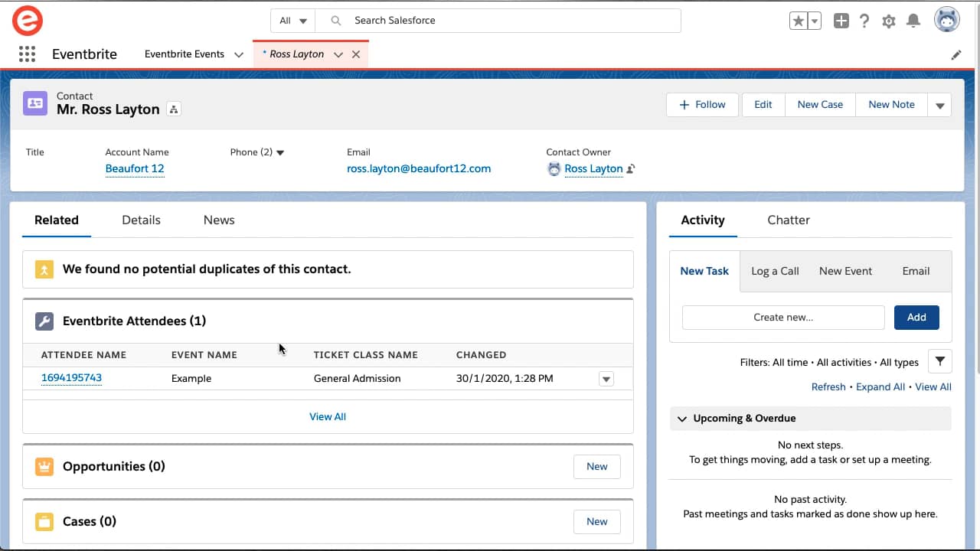Click the duplicates merge icon
The width and height of the screenshot is (980, 551).
(x=44, y=269)
